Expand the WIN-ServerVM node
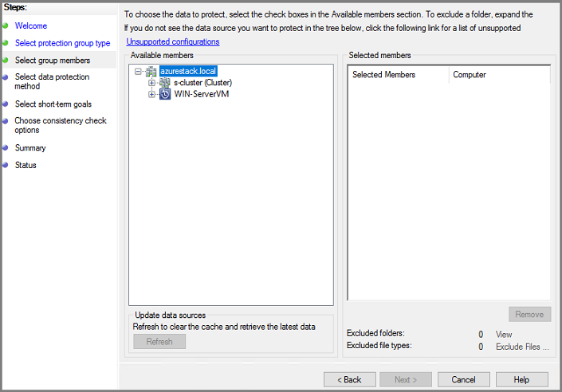Screen dimensions: 562x392 tap(151, 95)
